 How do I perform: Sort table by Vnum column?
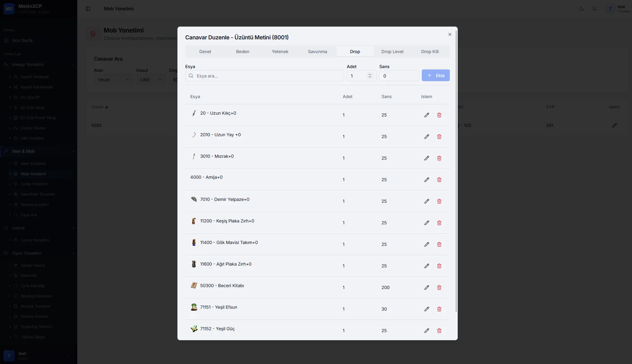[x=100, y=107]
